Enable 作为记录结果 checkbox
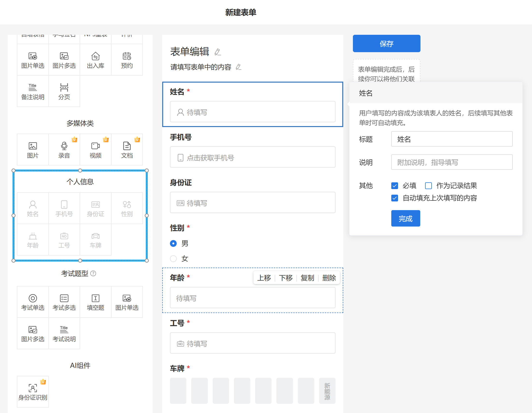The width and height of the screenshot is (532, 413). click(428, 186)
